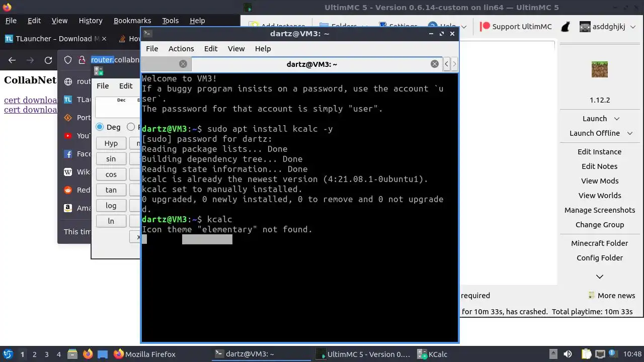Screen dimensions: 644x362
Task: Click the shield tracking protection icon in Firefox
Action: pyautogui.click(x=68, y=60)
